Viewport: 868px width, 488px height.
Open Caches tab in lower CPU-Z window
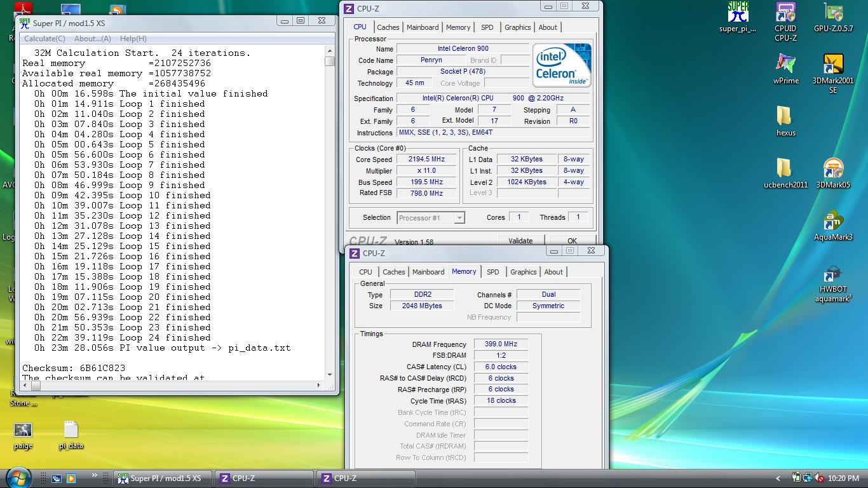[x=393, y=272]
